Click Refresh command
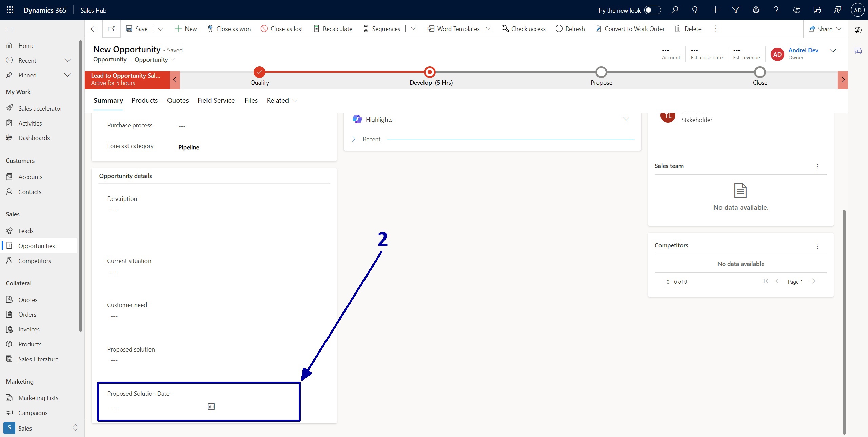The height and width of the screenshot is (437, 868). coord(570,29)
